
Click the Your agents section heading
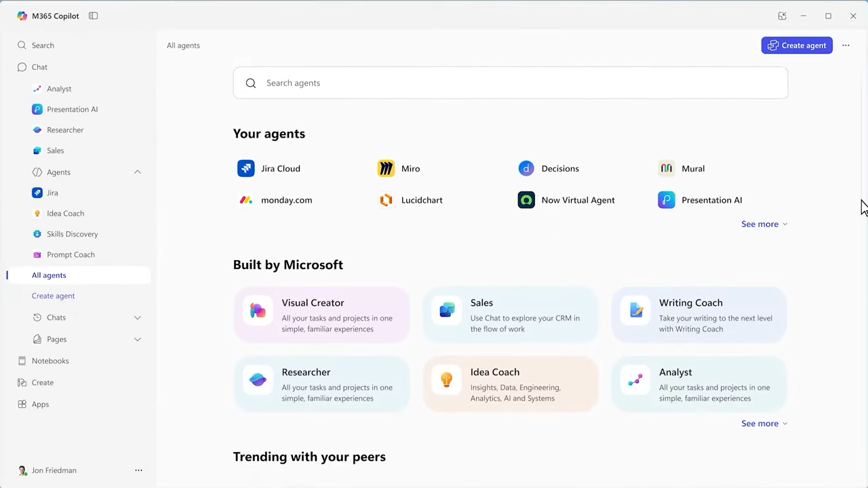(269, 134)
